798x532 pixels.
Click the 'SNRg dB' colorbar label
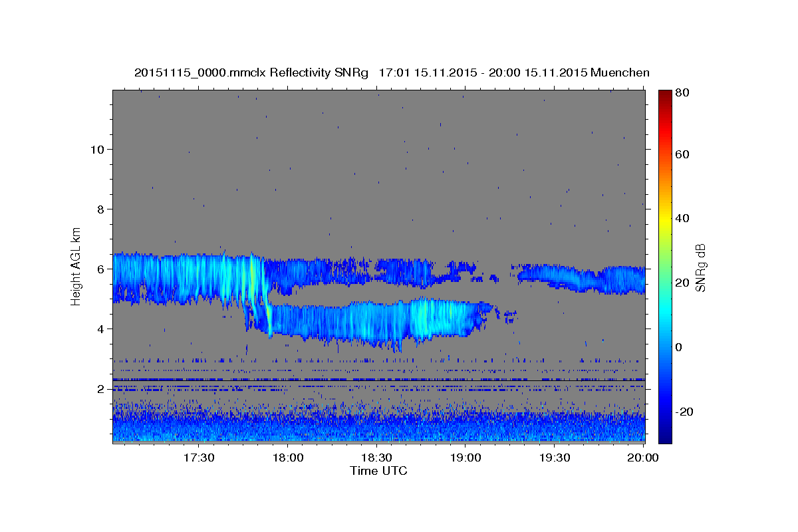point(700,267)
